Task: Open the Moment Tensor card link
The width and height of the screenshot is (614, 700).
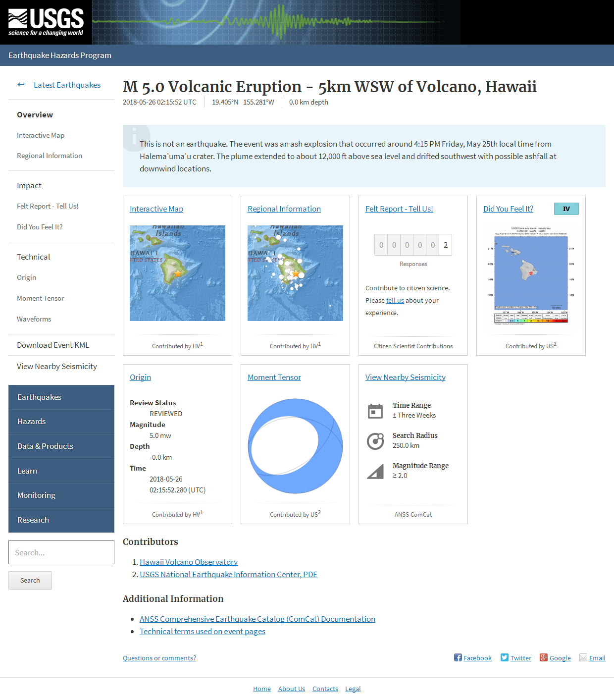Action: pos(274,377)
